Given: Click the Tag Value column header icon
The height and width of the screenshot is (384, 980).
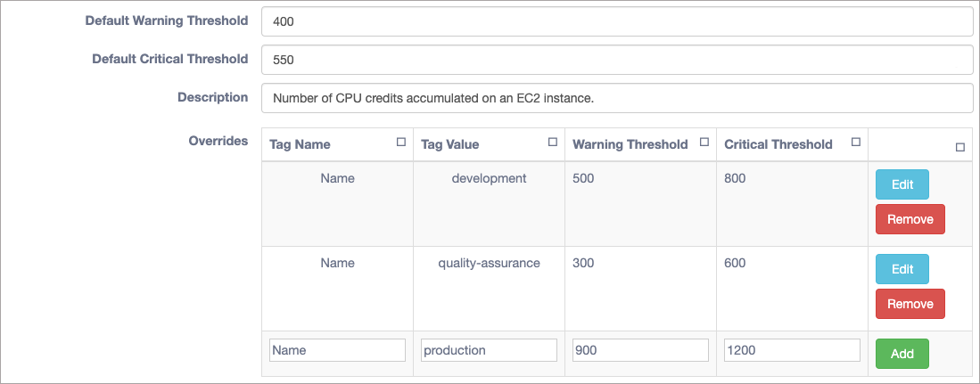Looking at the screenshot, I should [553, 143].
